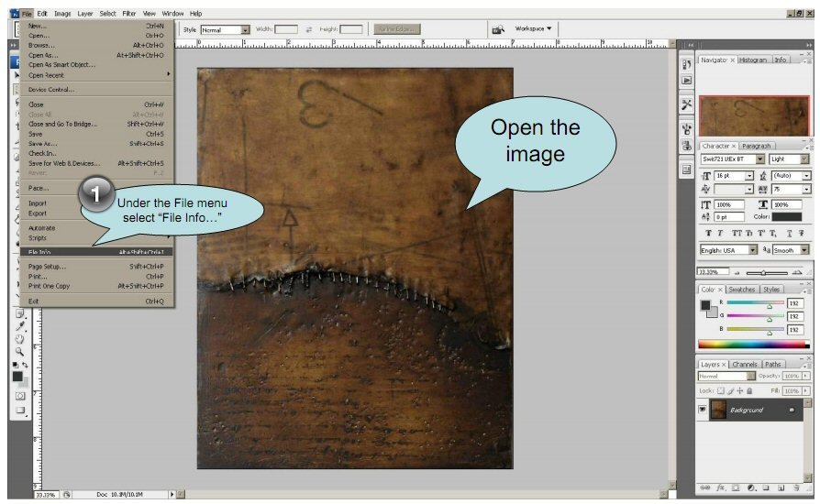
Task: Click the Background layer thumbnail
Action: pyautogui.click(x=718, y=410)
